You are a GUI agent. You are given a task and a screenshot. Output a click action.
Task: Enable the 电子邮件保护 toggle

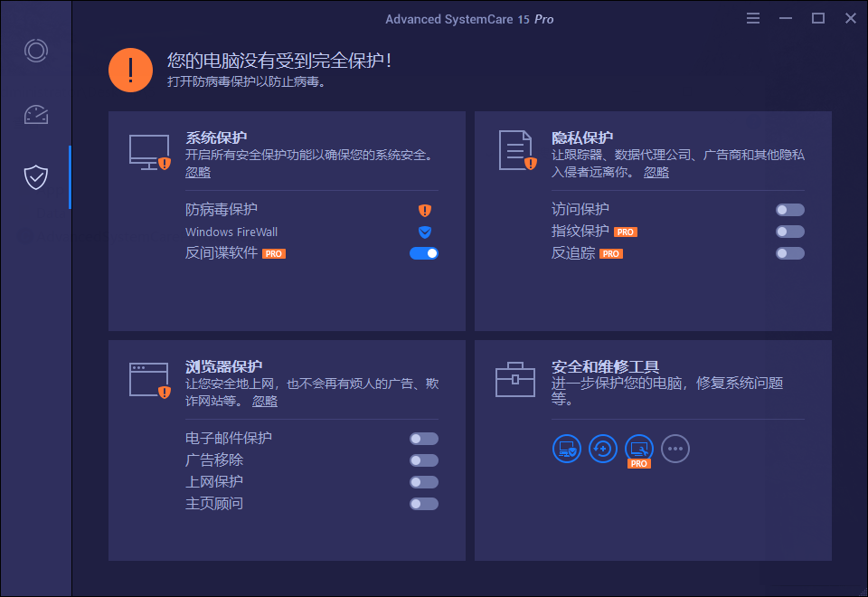click(x=424, y=439)
